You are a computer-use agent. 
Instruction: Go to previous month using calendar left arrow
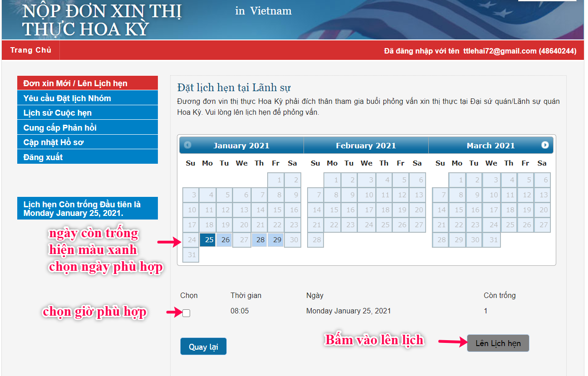tap(187, 145)
